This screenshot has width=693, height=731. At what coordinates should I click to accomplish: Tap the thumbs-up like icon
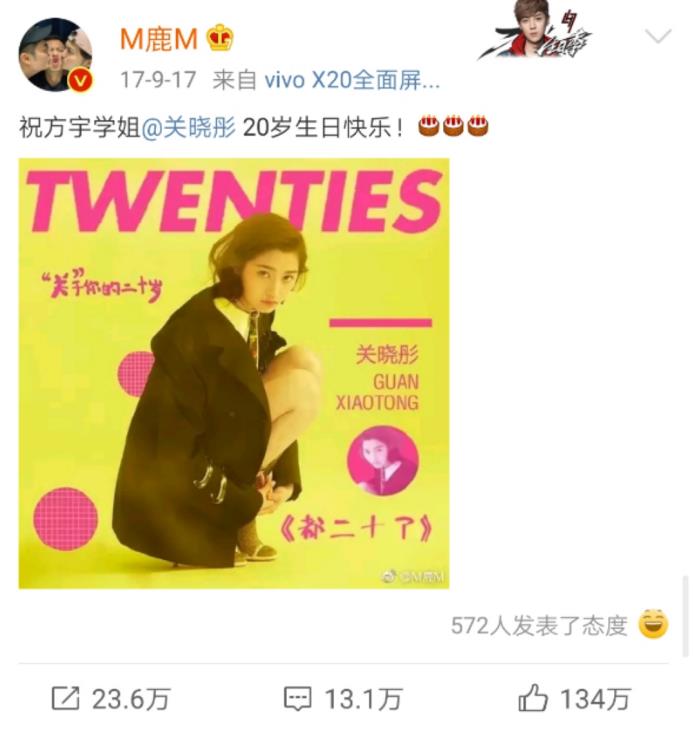pyautogui.click(x=533, y=698)
